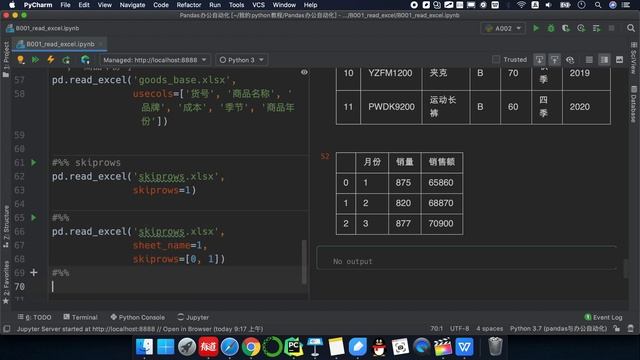Click the lock read-only icon in status bar
The width and height of the screenshot is (640, 360).
coord(617,329)
